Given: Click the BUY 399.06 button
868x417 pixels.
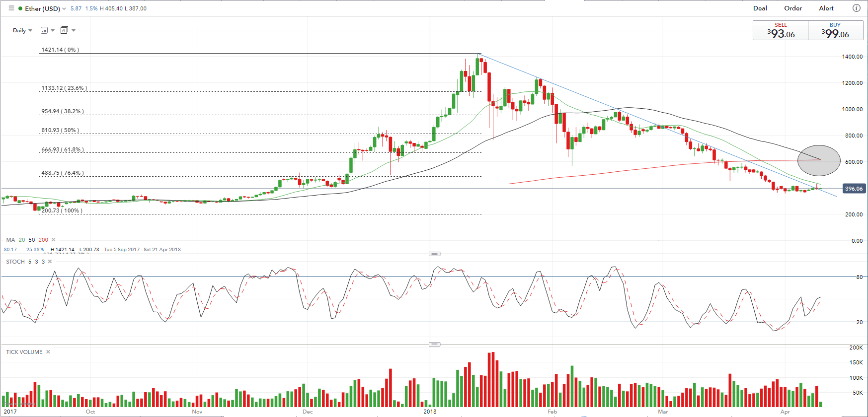Looking at the screenshot, I should (x=835, y=30).
